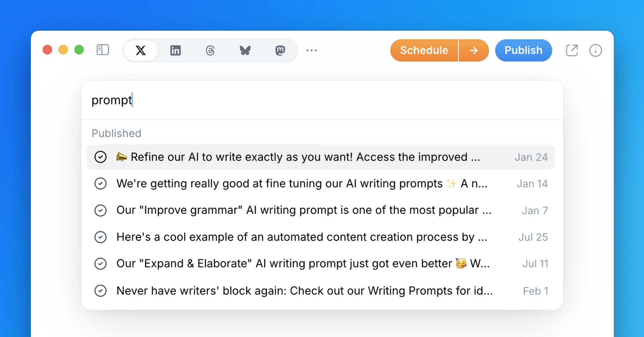This screenshot has width=644, height=337.
Task: Open the "Expand & Elaborate" Jul 11 result
Action: tap(320, 264)
